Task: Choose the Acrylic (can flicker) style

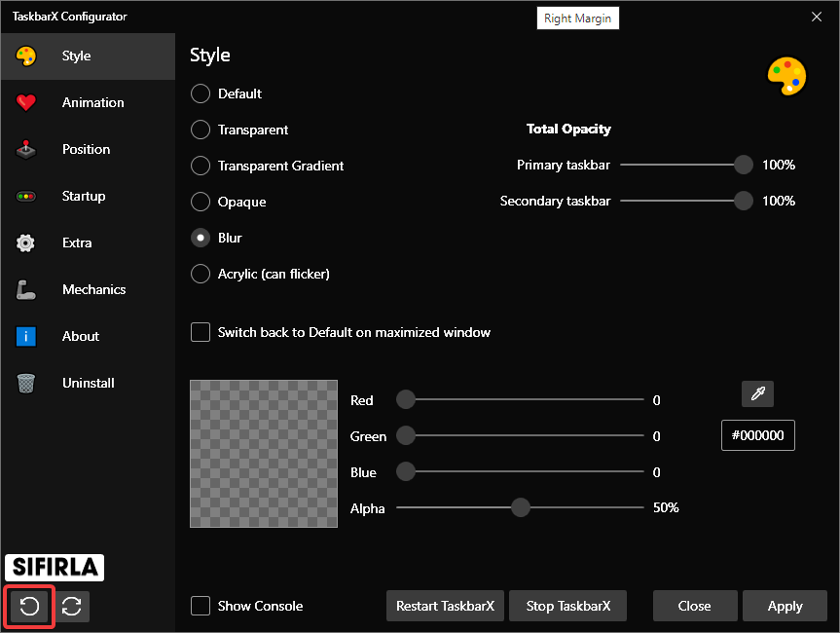Action: point(201,274)
